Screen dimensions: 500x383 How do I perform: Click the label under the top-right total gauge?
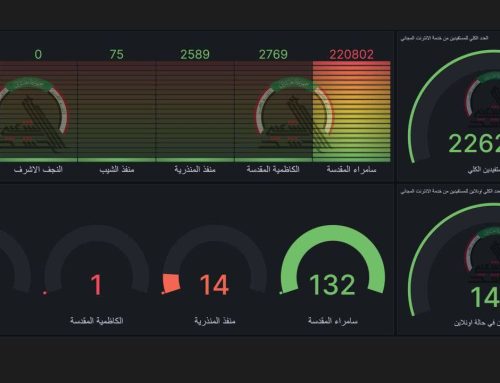coord(484,170)
